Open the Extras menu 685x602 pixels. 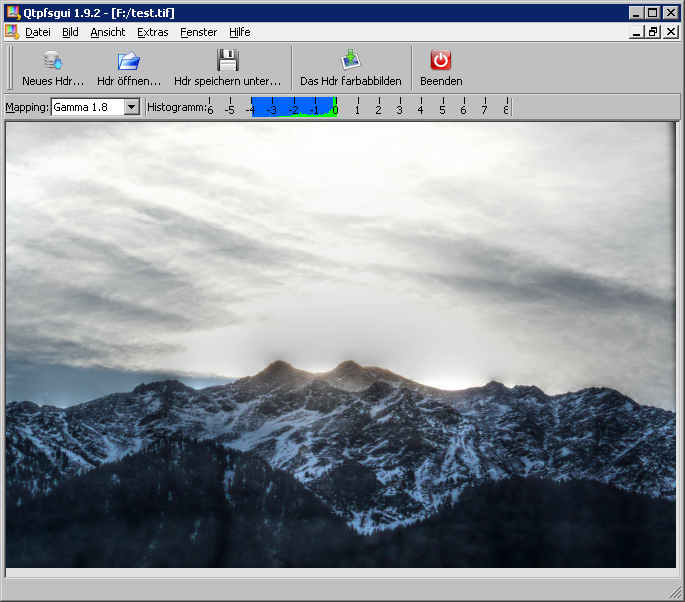pos(153,32)
